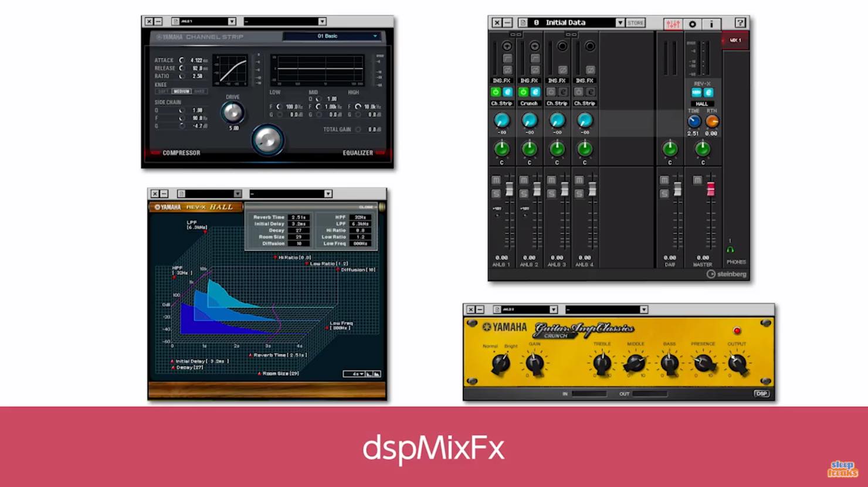
Task: Open mixer view icon in dspMixFx toolbar
Action: [x=673, y=23]
